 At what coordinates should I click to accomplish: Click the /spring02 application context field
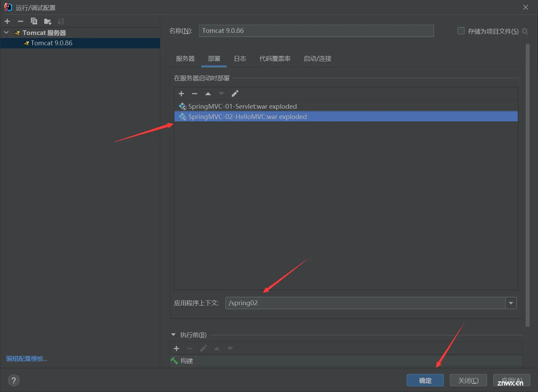[365, 303]
